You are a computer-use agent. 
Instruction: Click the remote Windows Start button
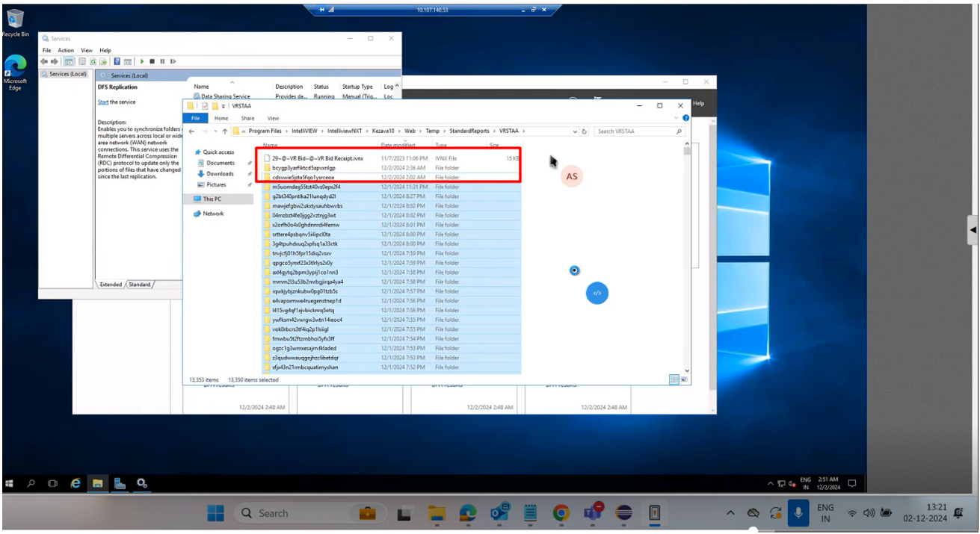pos(10,483)
